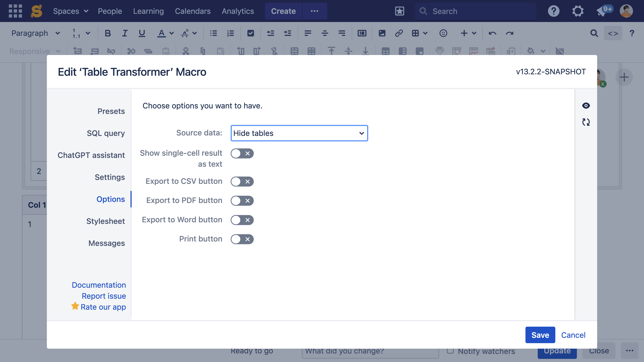The image size is (644, 362).
Task: Click the text color A icon
Action: click(x=161, y=33)
